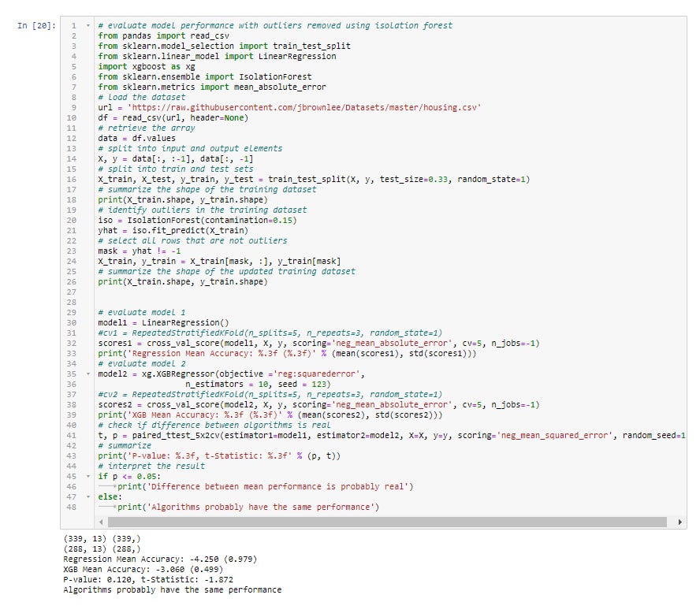Collapse fold arrow at line 35

coord(88,374)
